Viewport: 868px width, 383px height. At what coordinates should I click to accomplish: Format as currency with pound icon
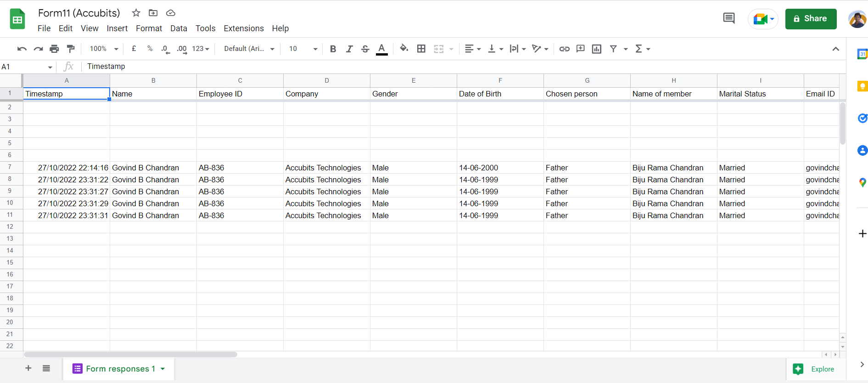(x=134, y=49)
